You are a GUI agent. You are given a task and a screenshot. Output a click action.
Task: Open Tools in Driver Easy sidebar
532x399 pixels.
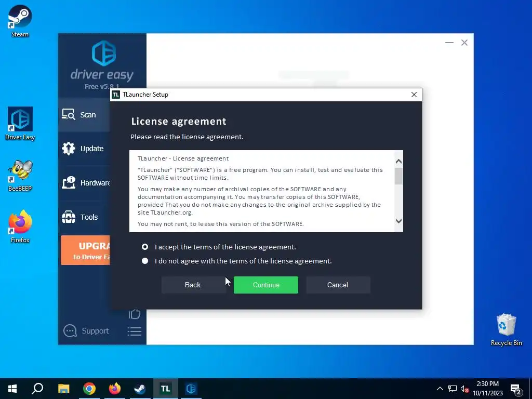(x=85, y=217)
